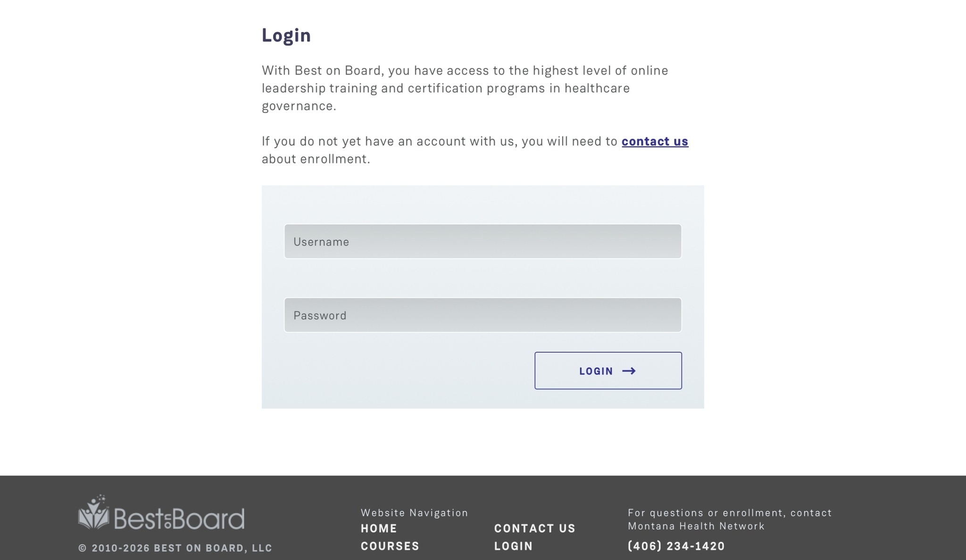The width and height of the screenshot is (966, 560).
Task: Focus the Password input field
Action: 483,315
